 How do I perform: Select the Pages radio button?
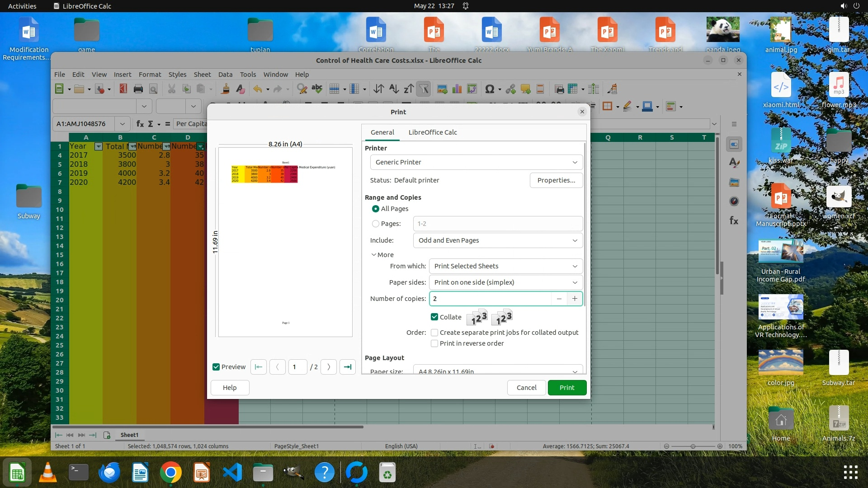pyautogui.click(x=375, y=224)
